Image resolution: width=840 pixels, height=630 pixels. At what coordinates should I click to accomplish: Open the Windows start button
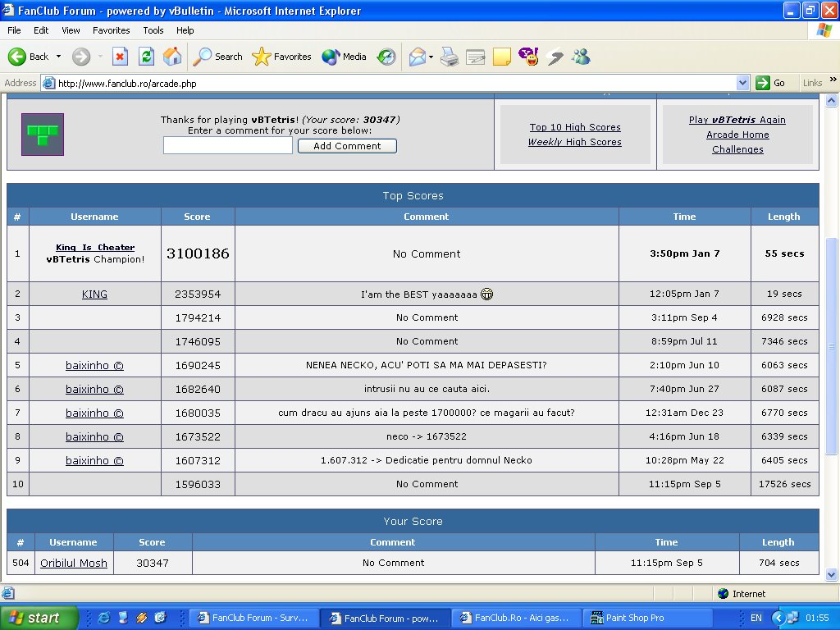pos(39,618)
